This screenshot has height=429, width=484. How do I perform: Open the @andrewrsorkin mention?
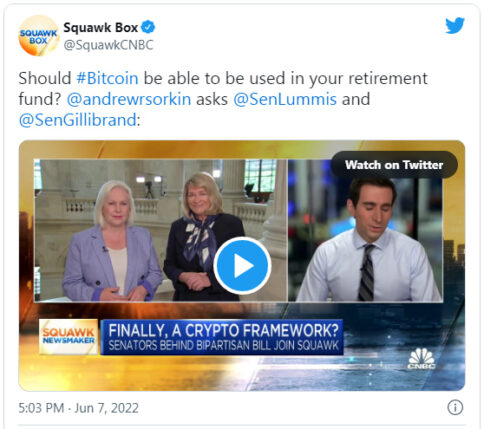[x=129, y=99]
